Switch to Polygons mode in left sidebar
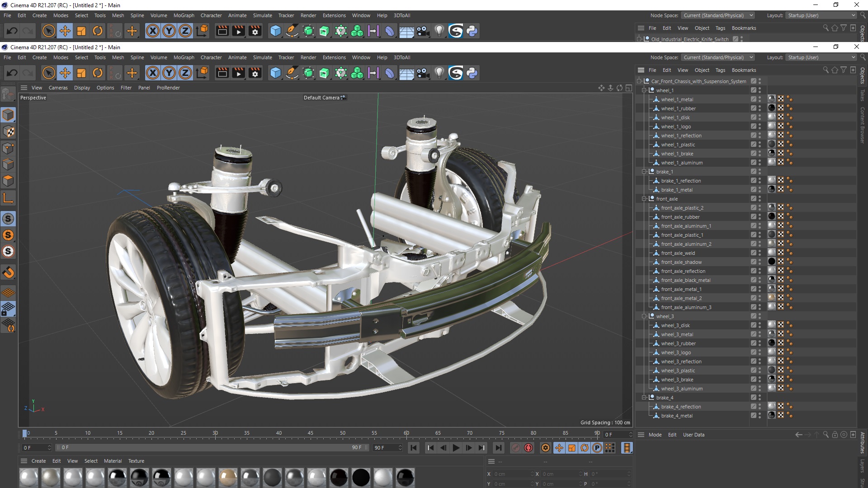This screenshot has width=868, height=488. (8, 181)
